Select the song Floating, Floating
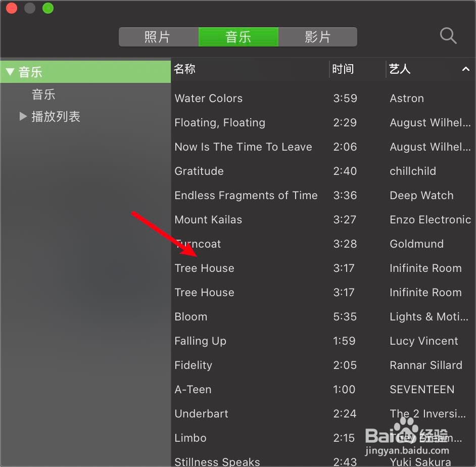Viewport: 476px width, 467px height. click(220, 123)
